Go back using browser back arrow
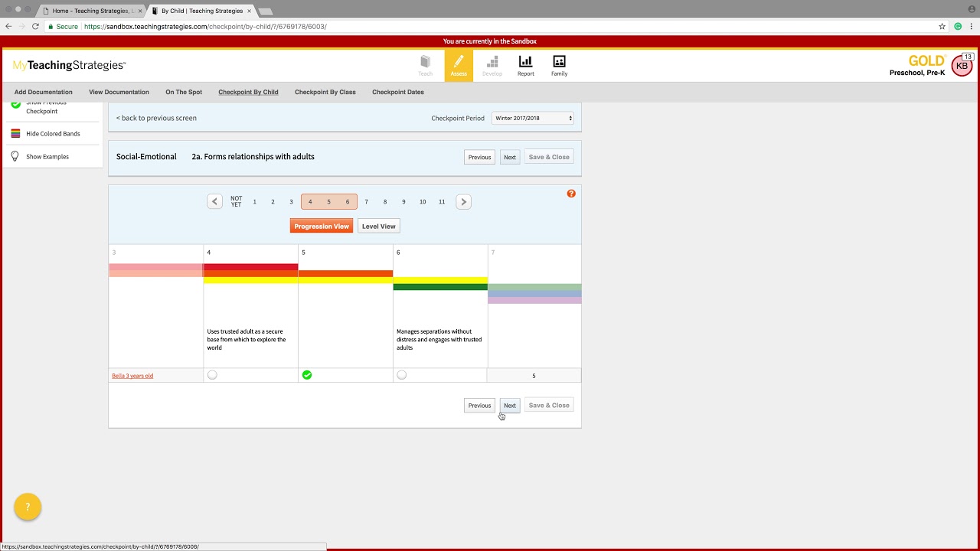 (x=8, y=26)
